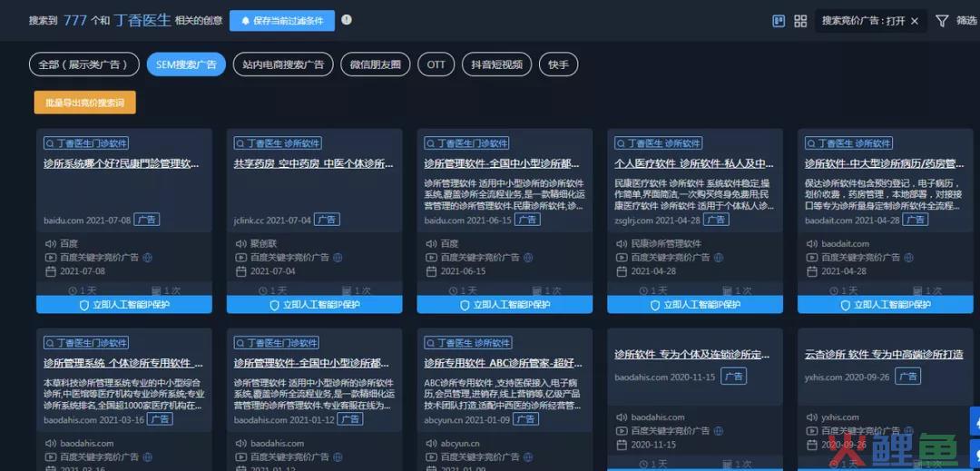
Task: Click media-type icon in the baodahis.com 2020-11-15 card
Action: (x=622, y=431)
